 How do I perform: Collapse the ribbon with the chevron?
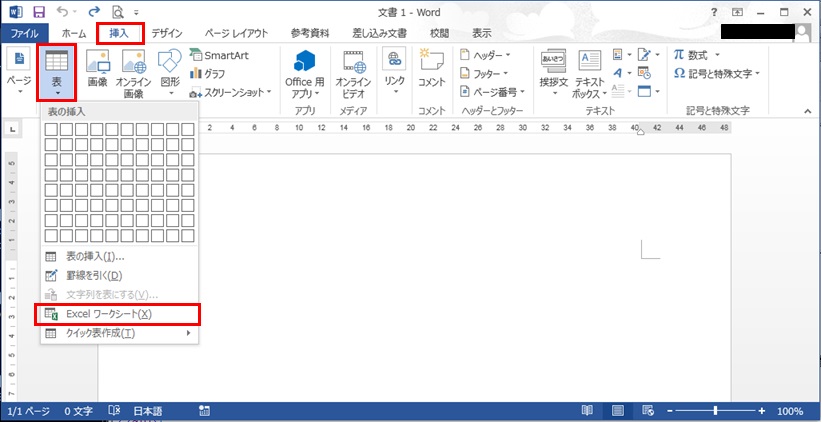click(x=808, y=111)
